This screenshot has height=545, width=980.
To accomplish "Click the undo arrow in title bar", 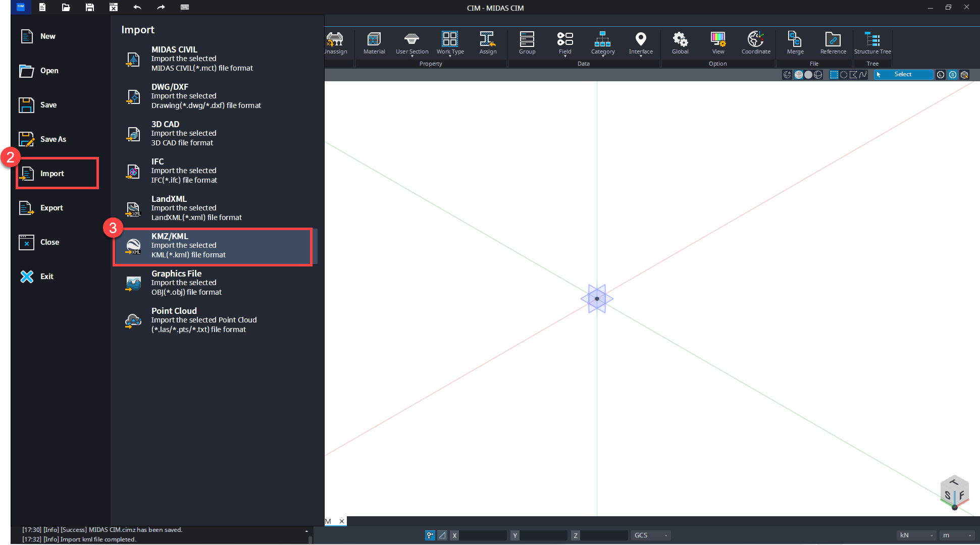I will 137,7.
